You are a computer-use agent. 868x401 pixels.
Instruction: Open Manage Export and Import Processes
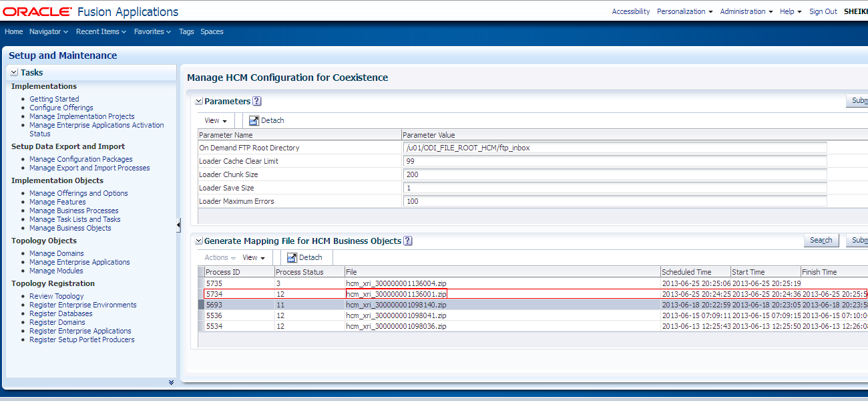(89, 168)
